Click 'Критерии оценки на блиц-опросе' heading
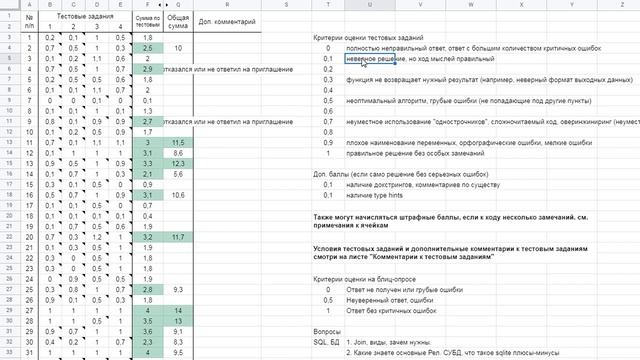Screen dimensions: 640x360 [364, 279]
